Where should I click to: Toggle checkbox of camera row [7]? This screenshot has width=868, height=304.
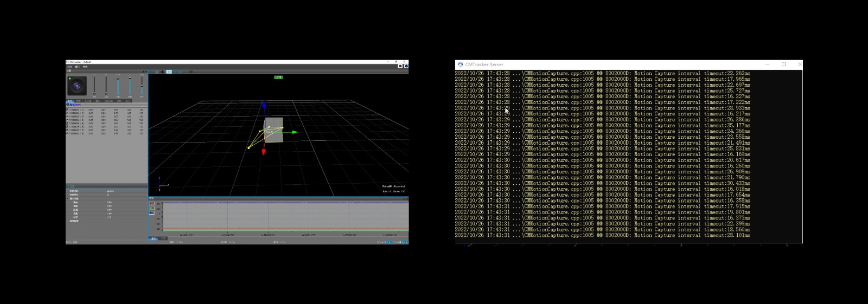click(x=67, y=130)
